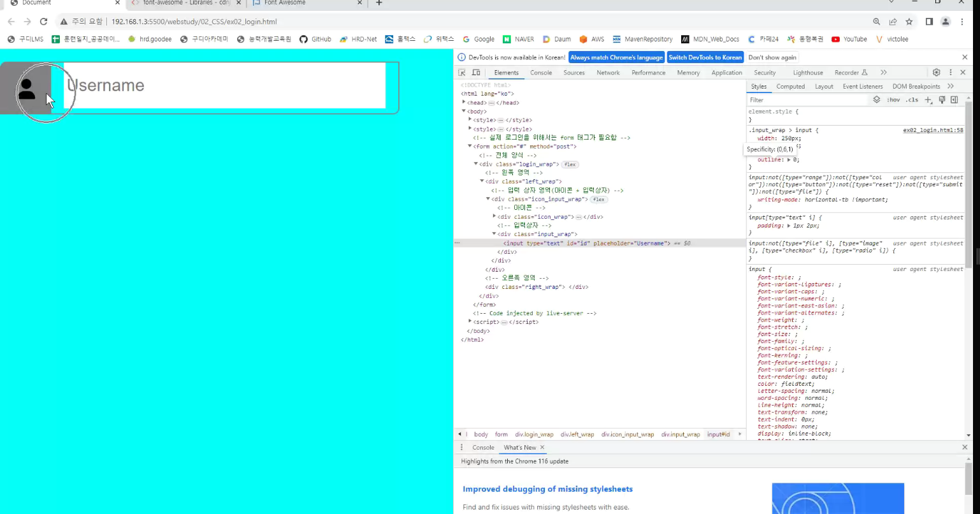980x514 pixels.
Task: Open the DevTools three-dot customize menu
Action: [x=950, y=73]
